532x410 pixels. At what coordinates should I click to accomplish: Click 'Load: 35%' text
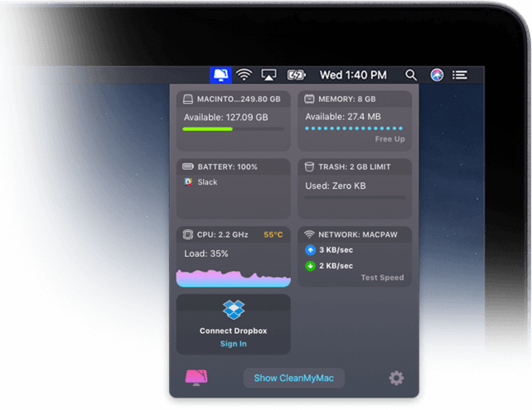pyautogui.click(x=206, y=253)
